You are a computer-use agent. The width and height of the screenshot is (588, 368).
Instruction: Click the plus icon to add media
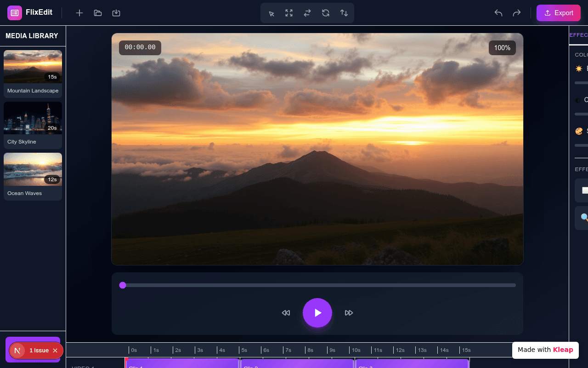(x=79, y=13)
